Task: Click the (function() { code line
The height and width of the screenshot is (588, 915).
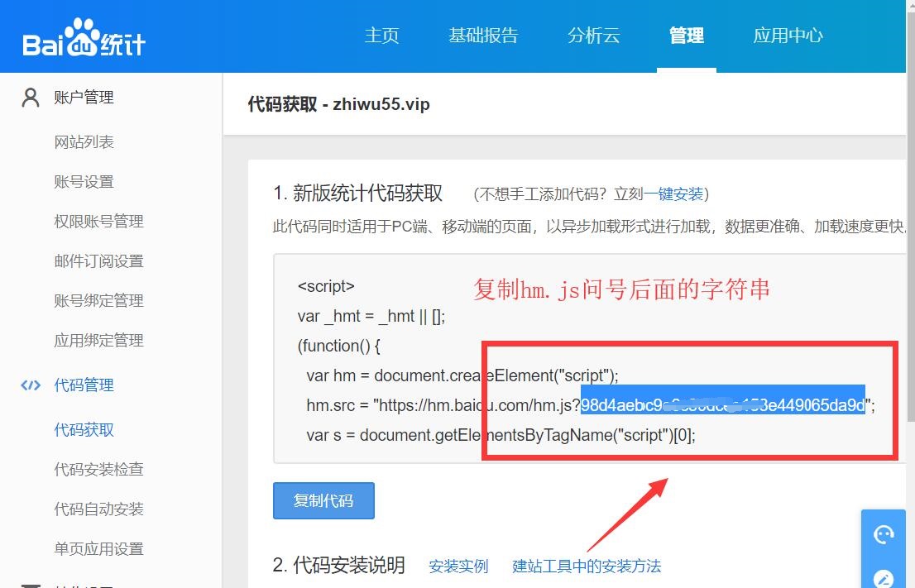Action: pyautogui.click(x=338, y=346)
